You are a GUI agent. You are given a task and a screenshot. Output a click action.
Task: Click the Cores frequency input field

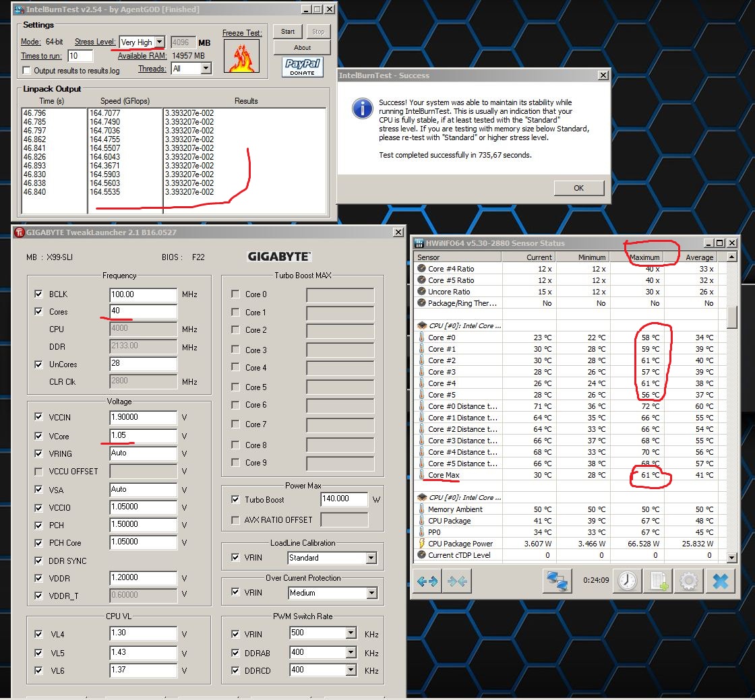click(143, 311)
